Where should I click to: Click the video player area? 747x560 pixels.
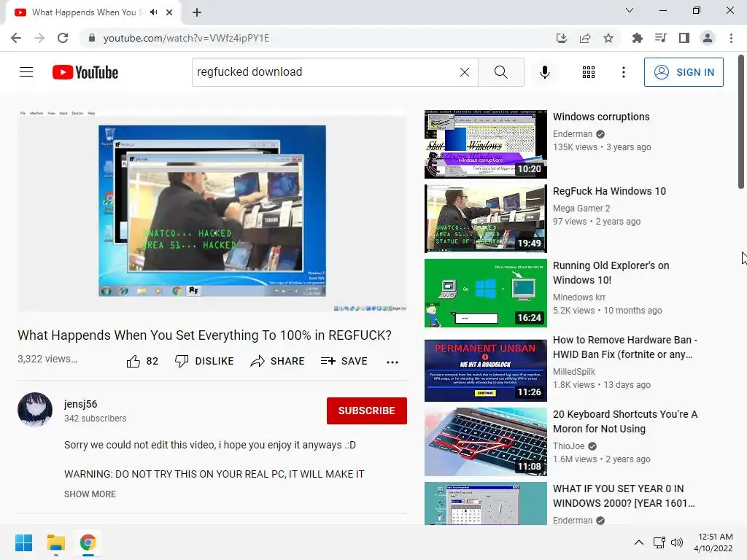coord(212,211)
